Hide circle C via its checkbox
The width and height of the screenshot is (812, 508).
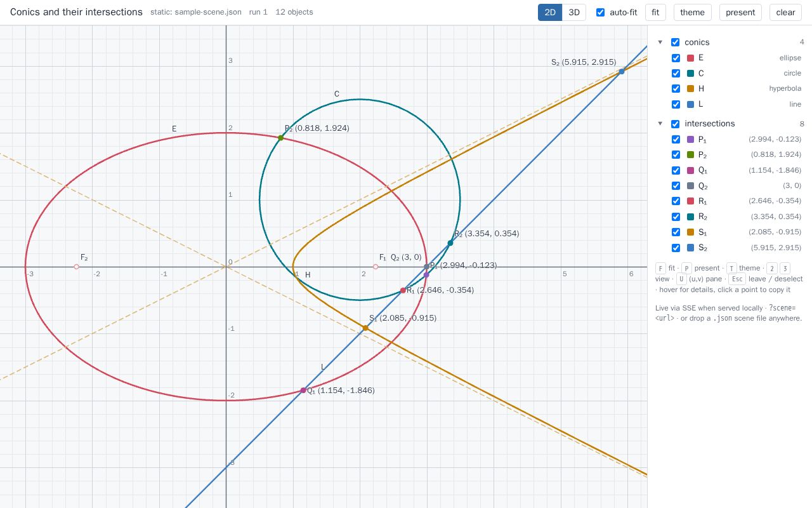tap(676, 73)
